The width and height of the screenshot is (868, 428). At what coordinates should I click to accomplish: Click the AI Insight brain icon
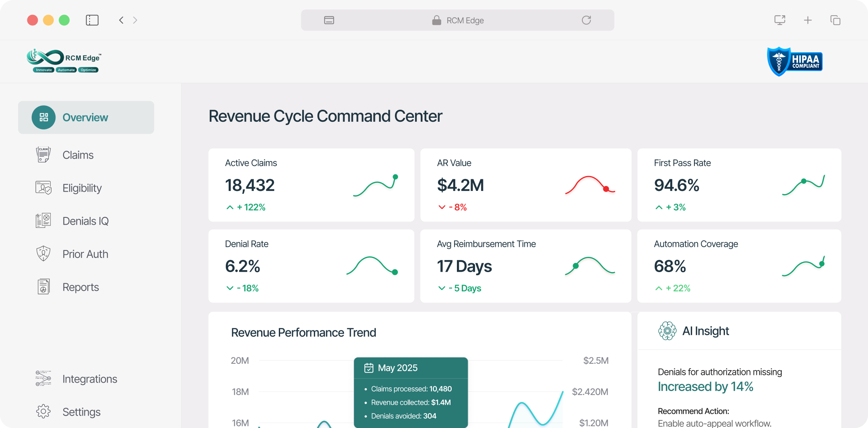coord(667,331)
